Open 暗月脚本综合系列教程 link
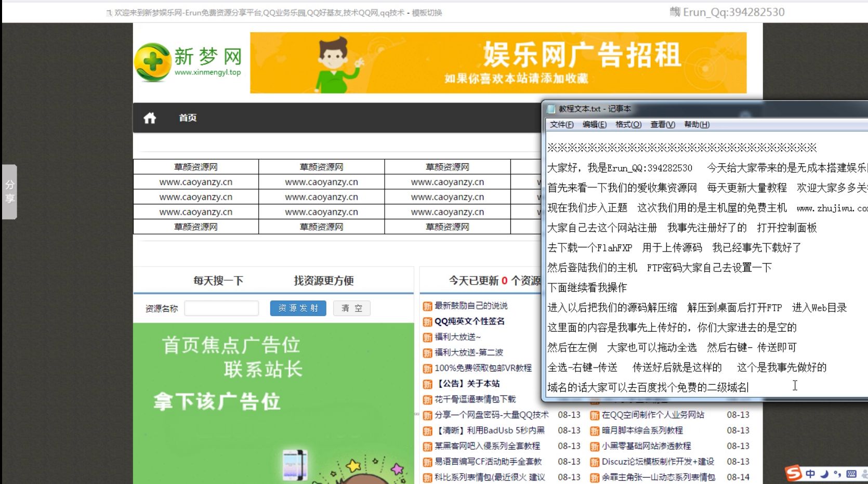 pos(642,430)
